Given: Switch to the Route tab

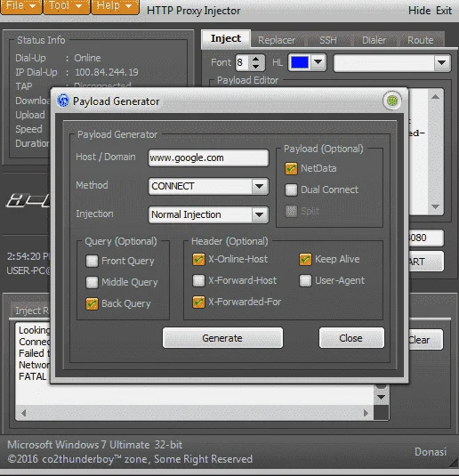Looking at the screenshot, I should [420, 40].
